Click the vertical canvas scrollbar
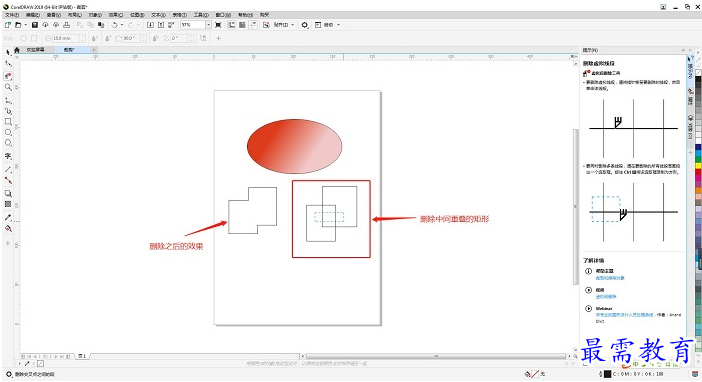The height and width of the screenshot is (382, 702). (x=575, y=206)
